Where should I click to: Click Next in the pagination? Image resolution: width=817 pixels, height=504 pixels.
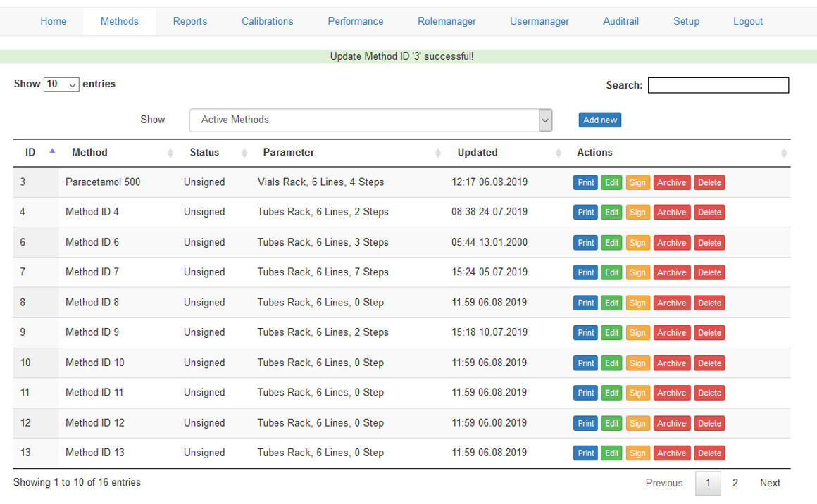pos(770,483)
